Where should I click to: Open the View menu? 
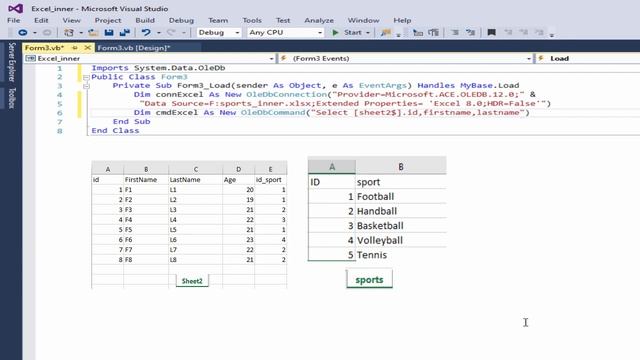tap(71, 20)
